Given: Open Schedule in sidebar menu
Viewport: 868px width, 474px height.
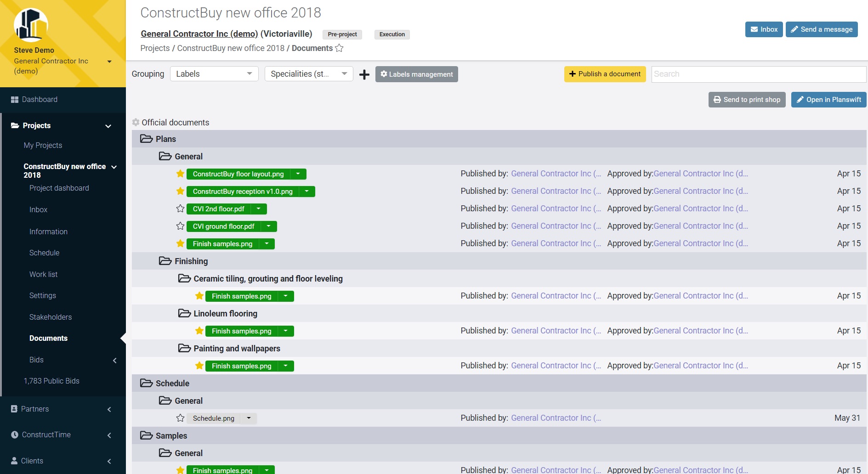Looking at the screenshot, I should pos(44,253).
